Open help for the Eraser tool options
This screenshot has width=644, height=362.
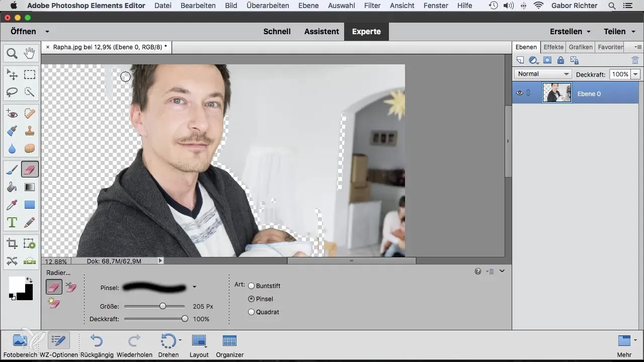pos(478,271)
